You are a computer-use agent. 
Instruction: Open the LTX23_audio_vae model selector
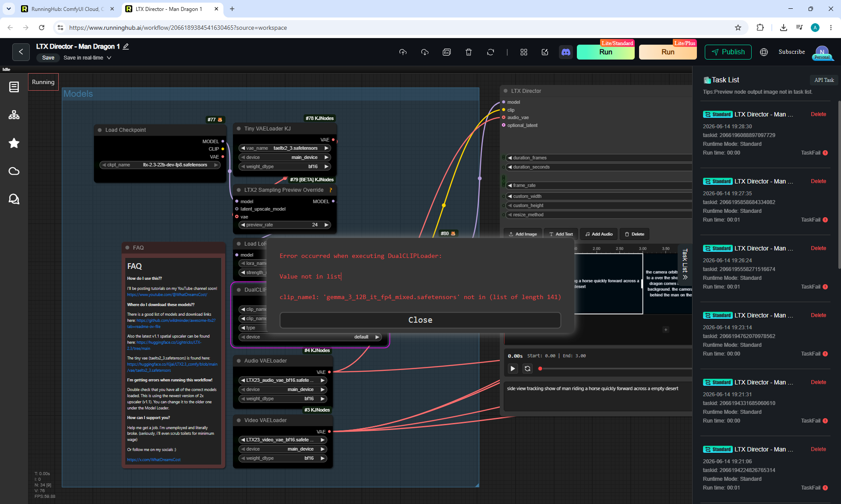[x=283, y=381]
